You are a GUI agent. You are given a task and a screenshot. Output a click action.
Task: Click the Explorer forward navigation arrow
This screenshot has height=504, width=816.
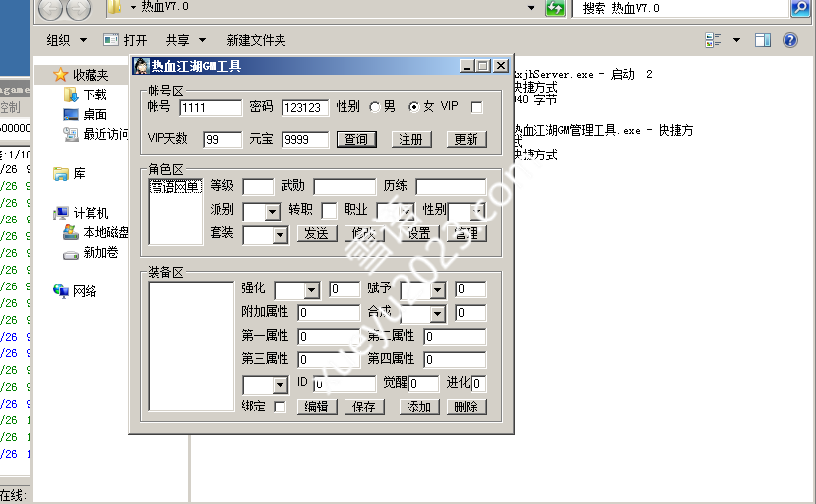click(79, 9)
